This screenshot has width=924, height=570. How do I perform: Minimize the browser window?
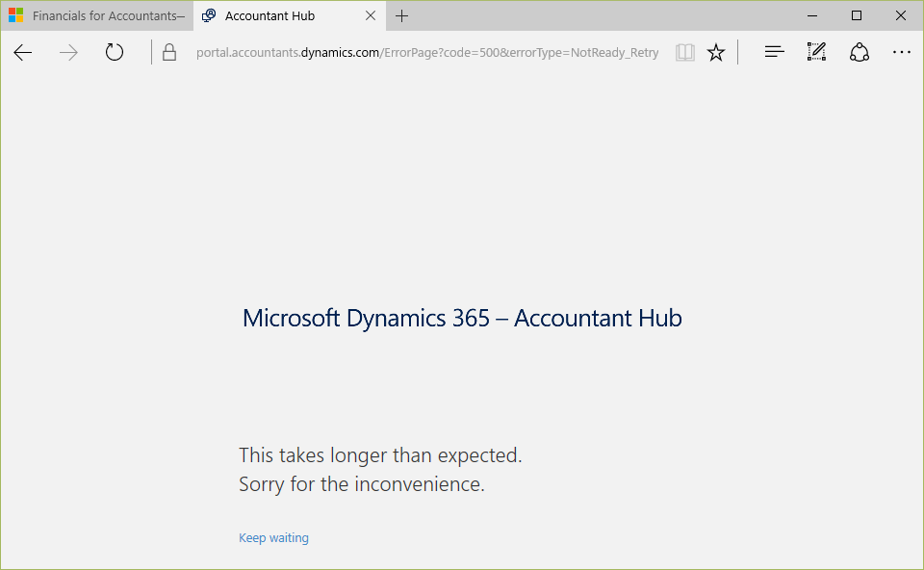click(x=812, y=16)
